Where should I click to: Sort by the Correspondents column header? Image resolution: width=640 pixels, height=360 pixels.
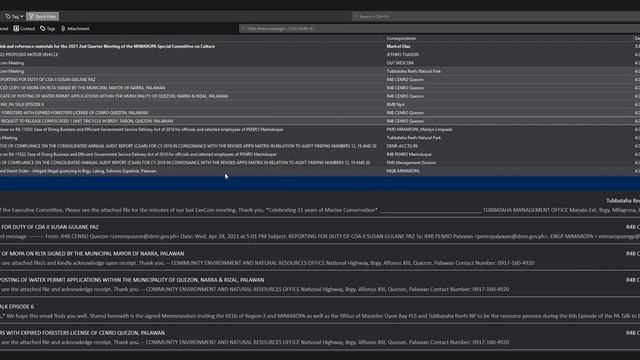pyautogui.click(x=401, y=38)
